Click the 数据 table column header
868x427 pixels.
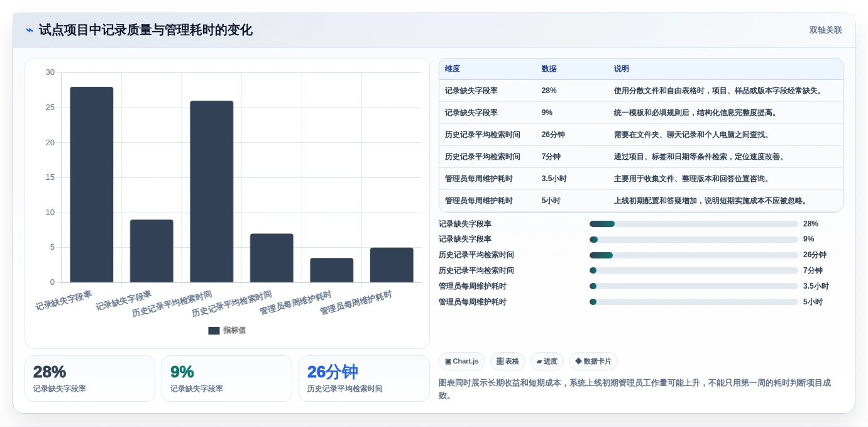tap(549, 69)
